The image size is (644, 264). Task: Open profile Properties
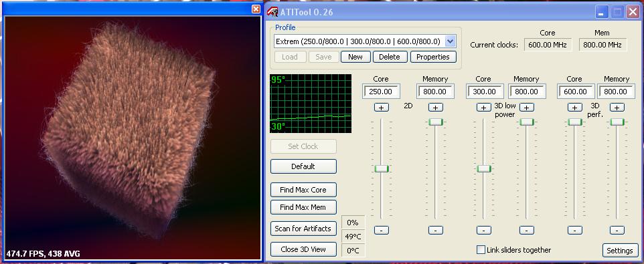click(433, 57)
